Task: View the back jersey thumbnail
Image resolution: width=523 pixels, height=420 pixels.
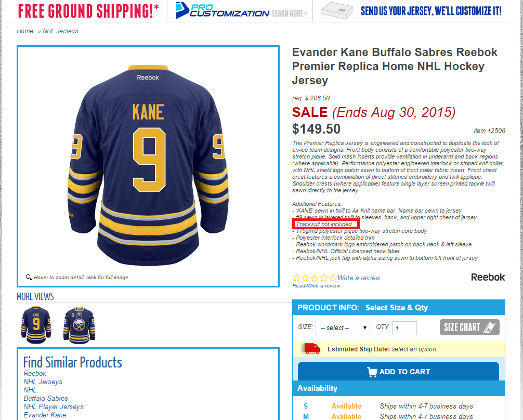Action: [36, 325]
